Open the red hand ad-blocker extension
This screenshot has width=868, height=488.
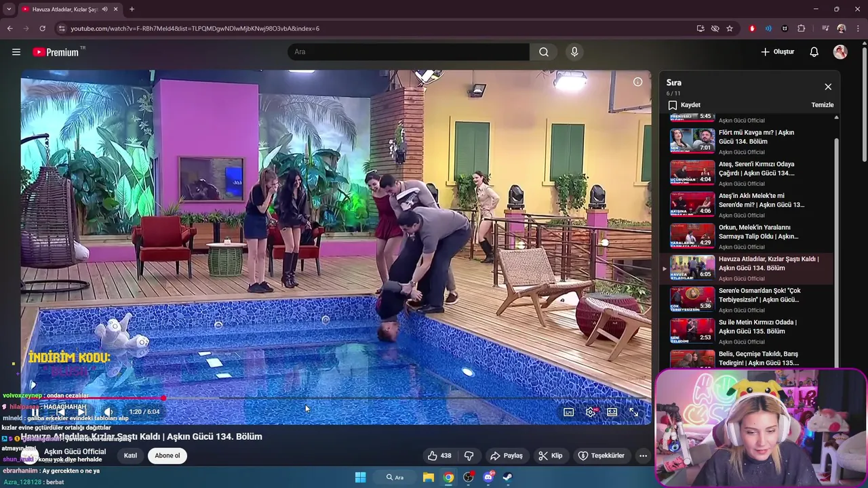[752, 28]
